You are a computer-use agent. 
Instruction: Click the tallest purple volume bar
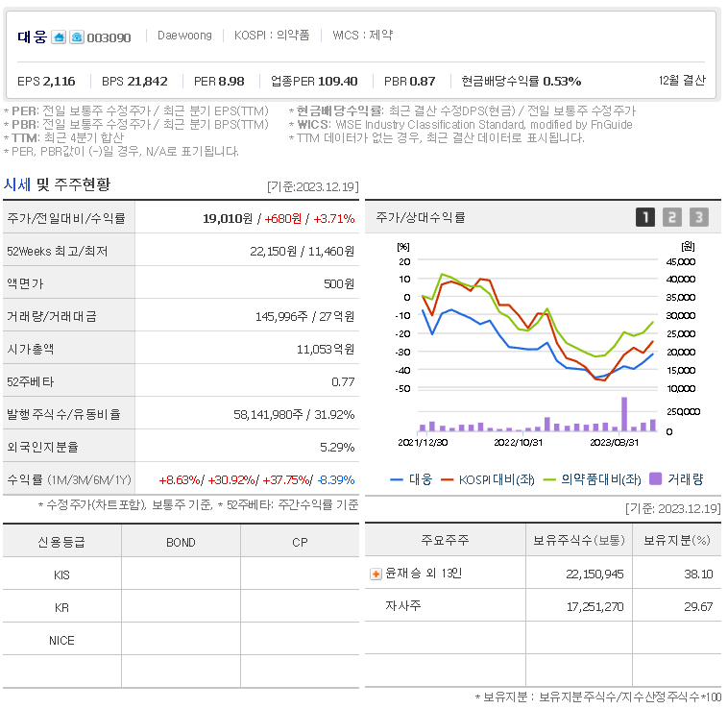coord(624,414)
